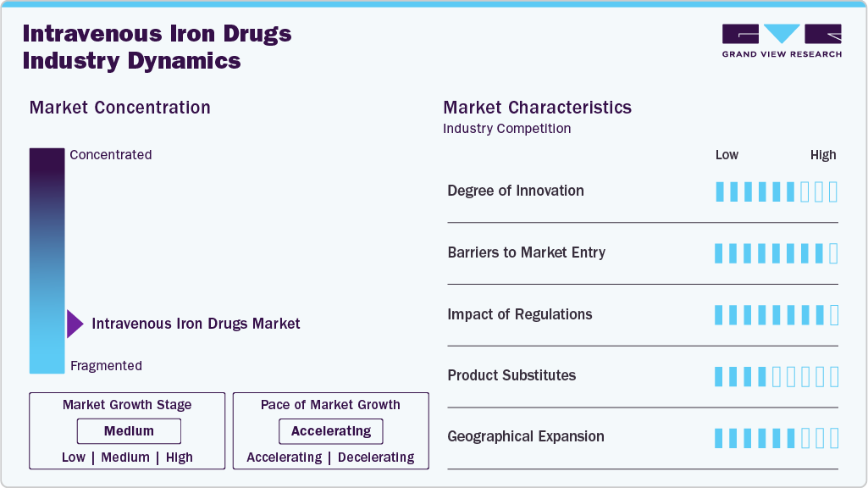
Task: Click the Degree of Innovation rating bars
Action: click(x=776, y=191)
